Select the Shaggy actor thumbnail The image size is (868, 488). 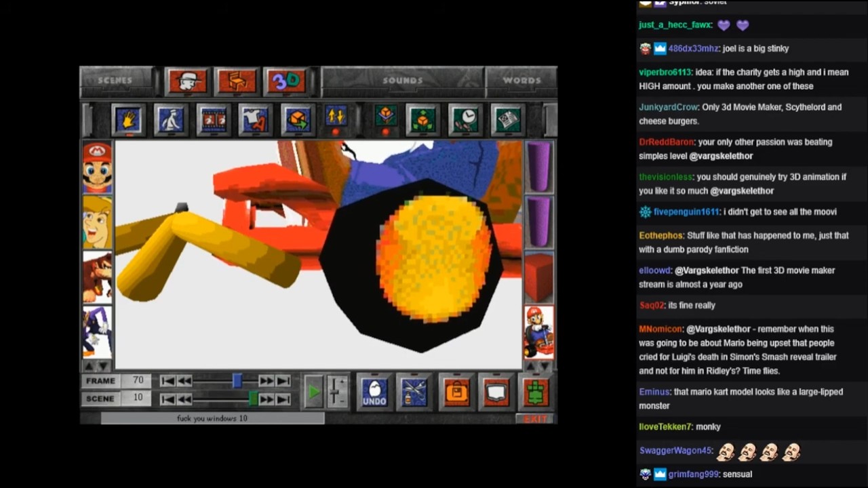click(98, 222)
